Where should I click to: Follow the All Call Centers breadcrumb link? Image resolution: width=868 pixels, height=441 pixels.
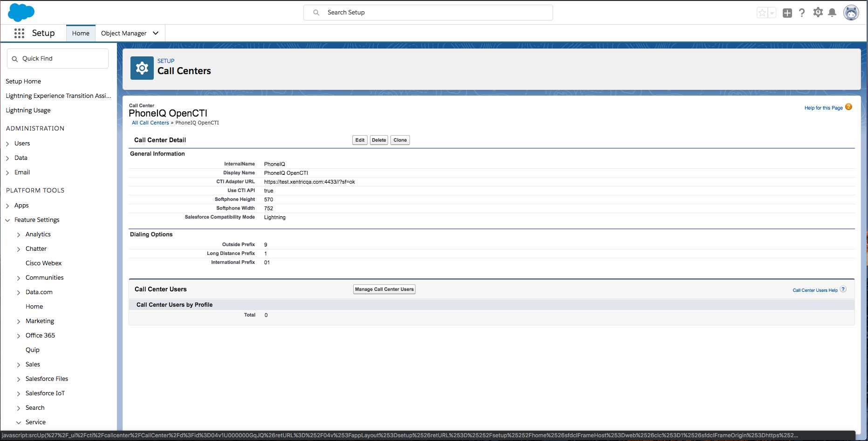click(x=150, y=123)
